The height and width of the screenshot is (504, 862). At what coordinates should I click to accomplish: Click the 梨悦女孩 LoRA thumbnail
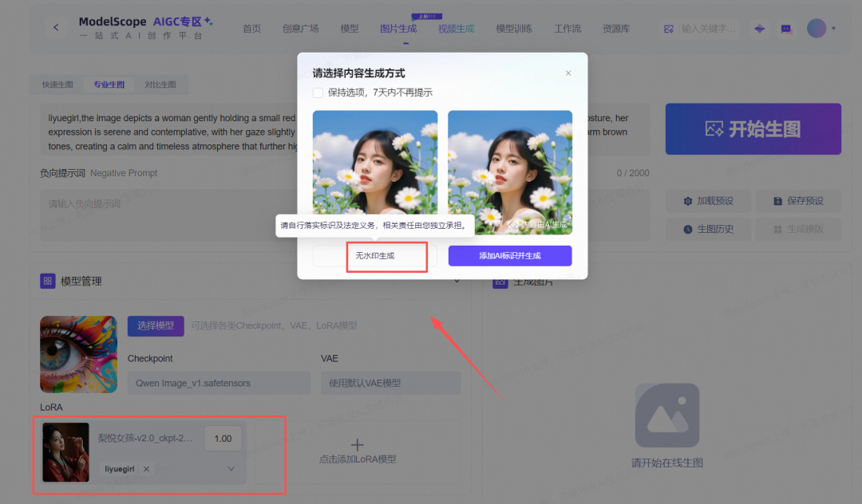tap(66, 452)
